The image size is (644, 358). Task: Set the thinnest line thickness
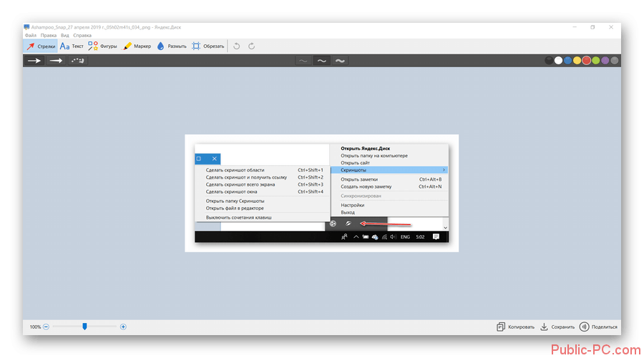[303, 61]
